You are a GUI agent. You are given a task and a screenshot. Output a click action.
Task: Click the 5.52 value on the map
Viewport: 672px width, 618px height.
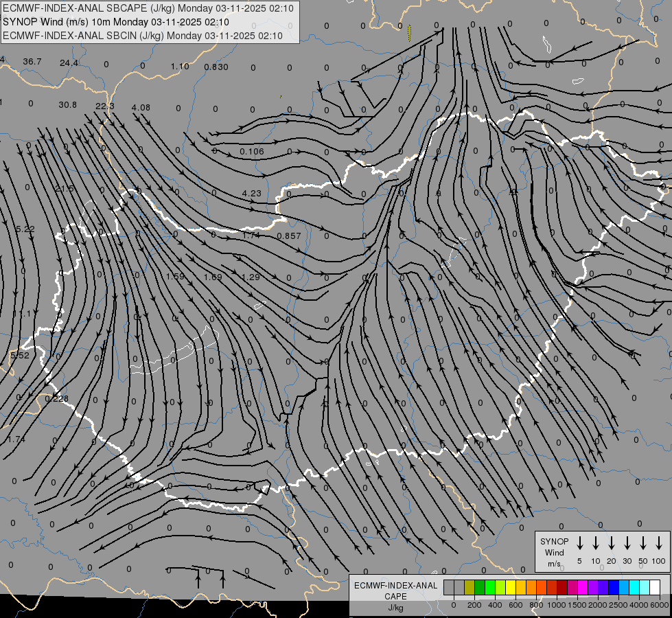20,355
